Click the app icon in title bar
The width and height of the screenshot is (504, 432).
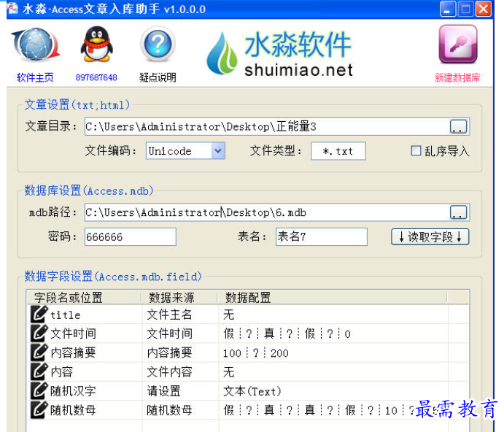12,8
